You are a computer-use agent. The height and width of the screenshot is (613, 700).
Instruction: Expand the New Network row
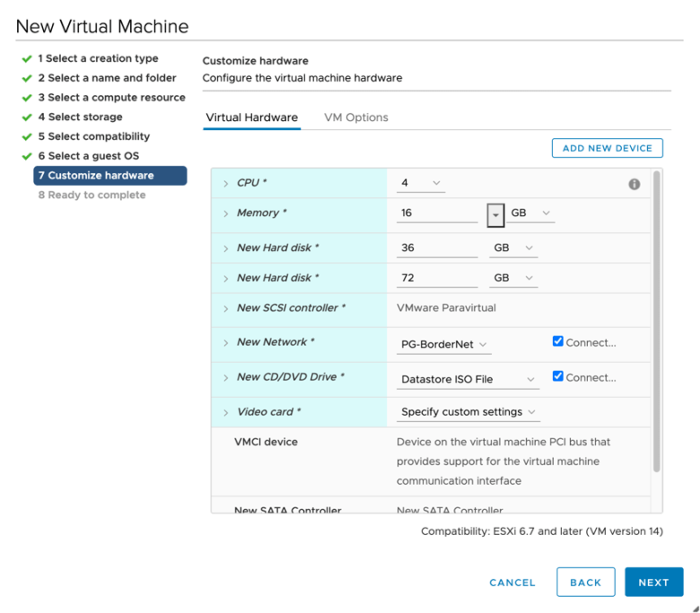point(226,343)
